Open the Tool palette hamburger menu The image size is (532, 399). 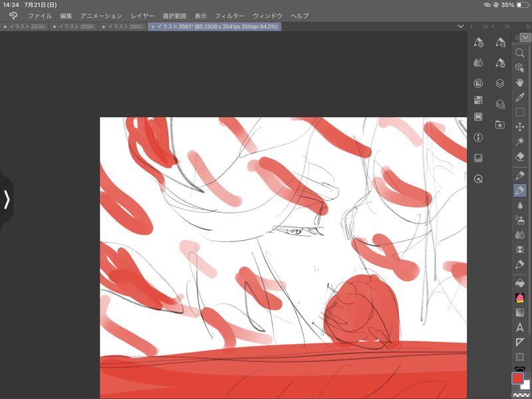point(517,38)
